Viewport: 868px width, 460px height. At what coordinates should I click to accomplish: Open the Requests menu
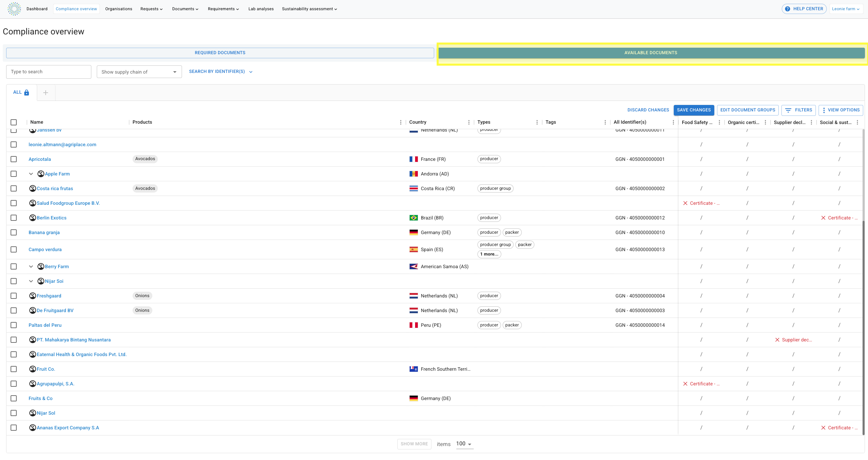(151, 9)
